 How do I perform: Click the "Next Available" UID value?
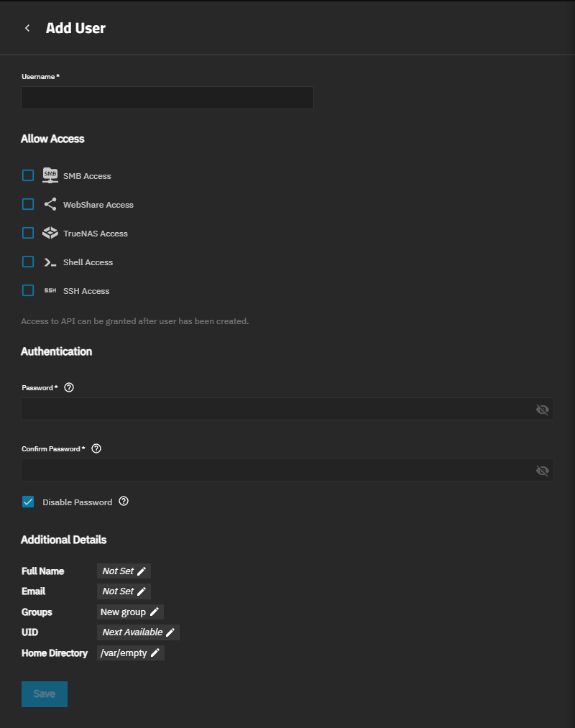pos(132,632)
